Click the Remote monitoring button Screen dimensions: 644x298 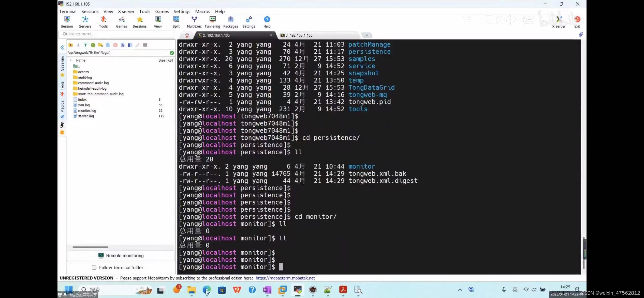(x=121, y=255)
